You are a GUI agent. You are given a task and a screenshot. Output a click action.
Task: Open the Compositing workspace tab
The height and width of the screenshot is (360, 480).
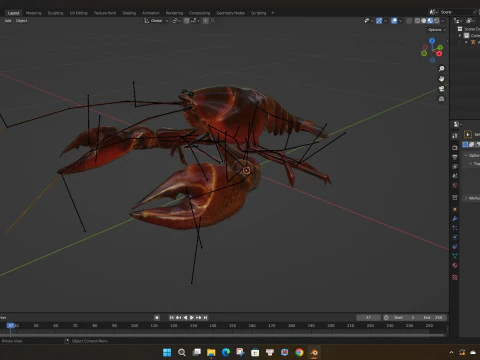coord(199,13)
